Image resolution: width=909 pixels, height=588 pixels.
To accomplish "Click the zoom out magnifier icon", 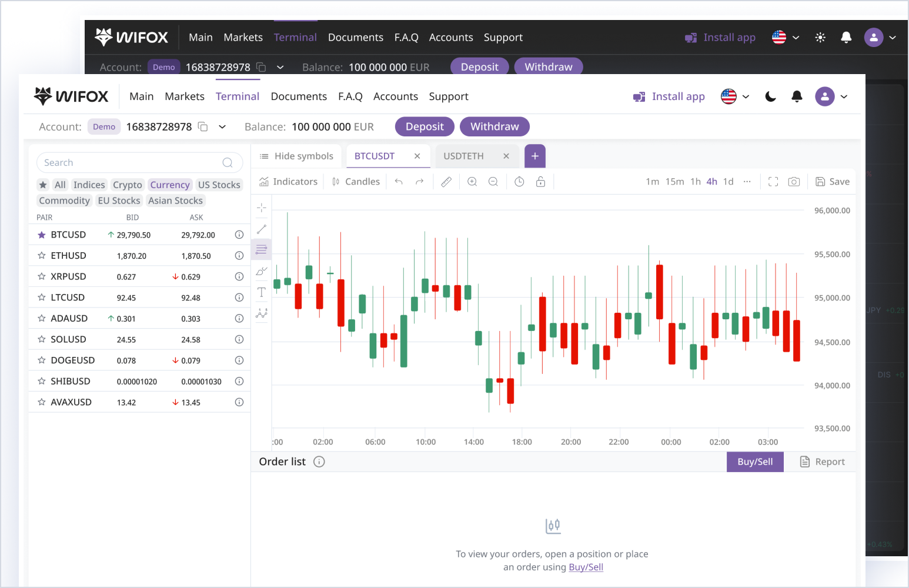I will [x=493, y=182].
